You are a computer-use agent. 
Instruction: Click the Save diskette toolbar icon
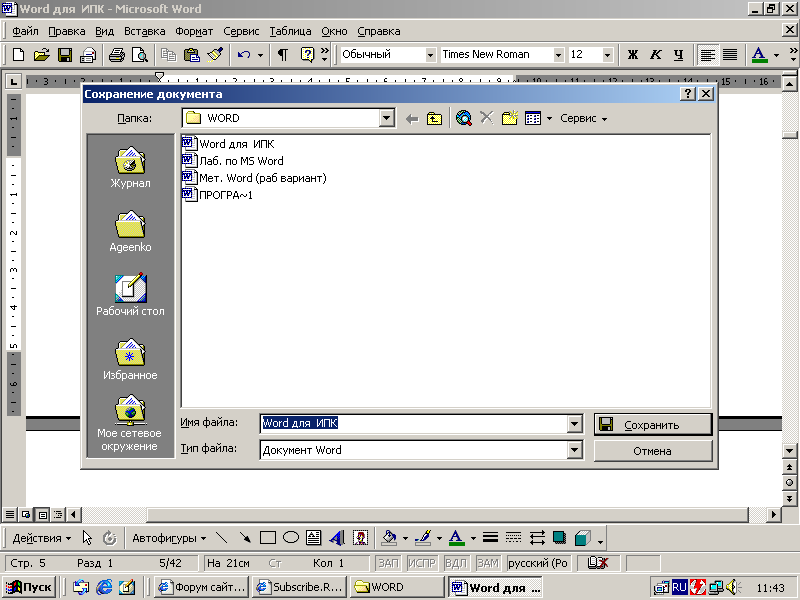tap(65, 55)
